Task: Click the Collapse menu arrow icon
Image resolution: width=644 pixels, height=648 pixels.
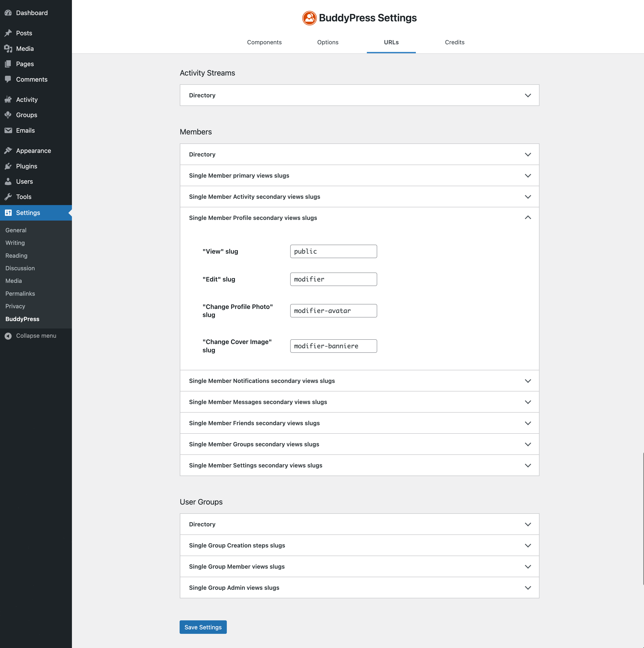Action: pyautogui.click(x=8, y=336)
